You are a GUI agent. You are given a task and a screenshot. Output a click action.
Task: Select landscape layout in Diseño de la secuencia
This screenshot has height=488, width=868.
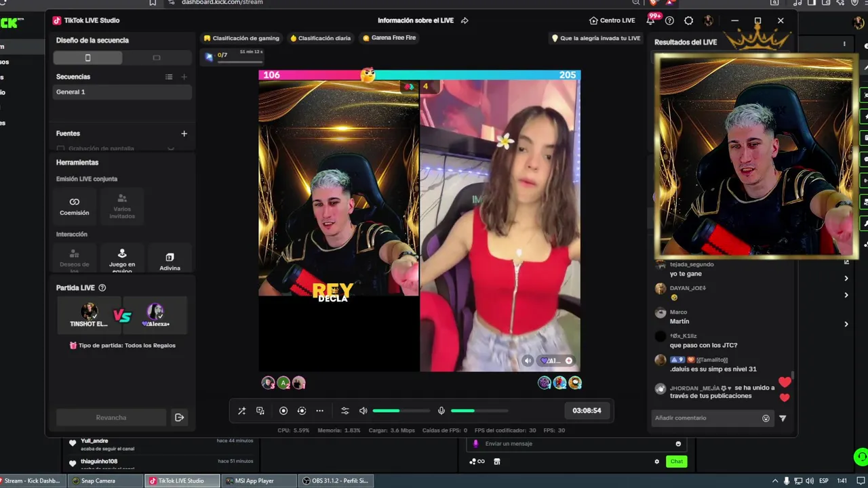pos(157,58)
